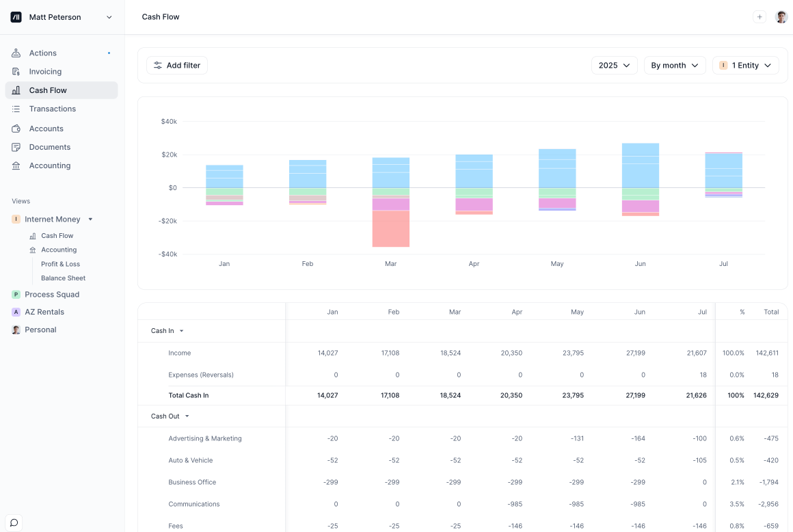Click the Transactions list icon
This screenshot has height=532, width=793.
click(16, 109)
